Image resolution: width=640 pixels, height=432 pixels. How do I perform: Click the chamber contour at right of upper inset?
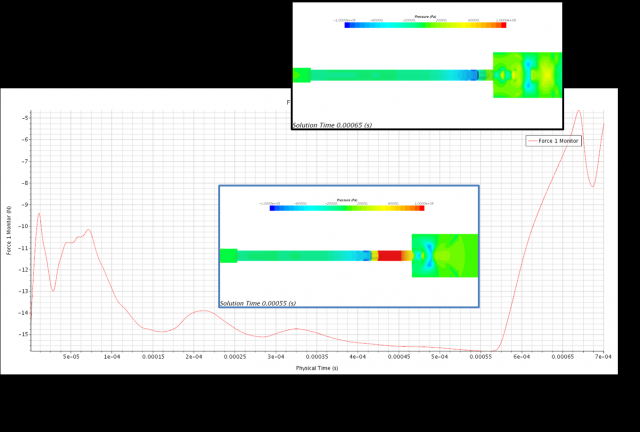528,74
